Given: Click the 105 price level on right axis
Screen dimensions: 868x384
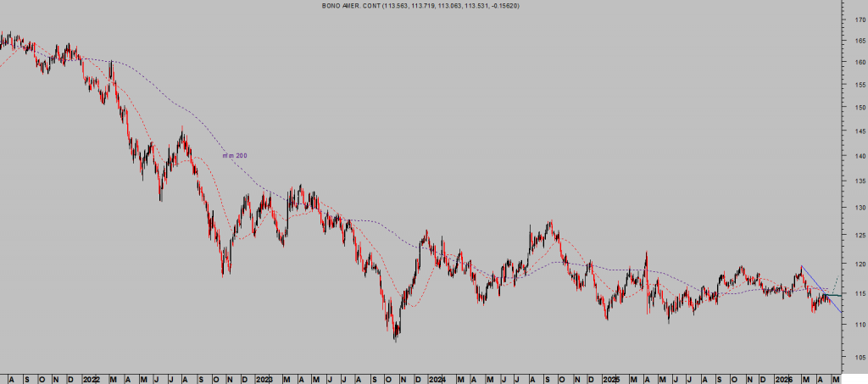Looking at the screenshot, I should [x=860, y=356].
